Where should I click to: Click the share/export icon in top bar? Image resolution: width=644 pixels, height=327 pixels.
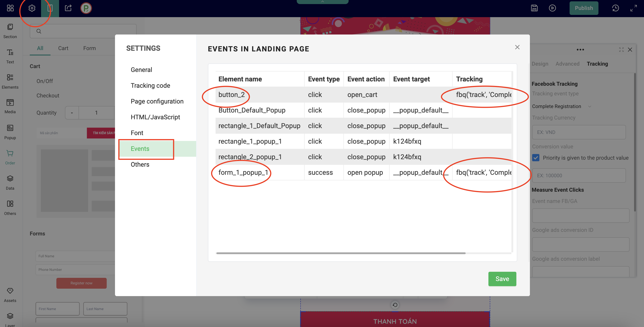point(68,8)
